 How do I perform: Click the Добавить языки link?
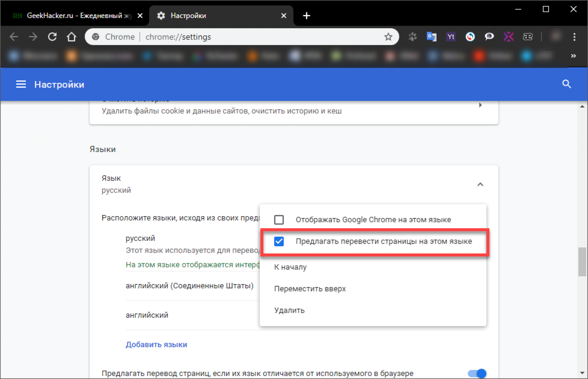click(x=157, y=345)
